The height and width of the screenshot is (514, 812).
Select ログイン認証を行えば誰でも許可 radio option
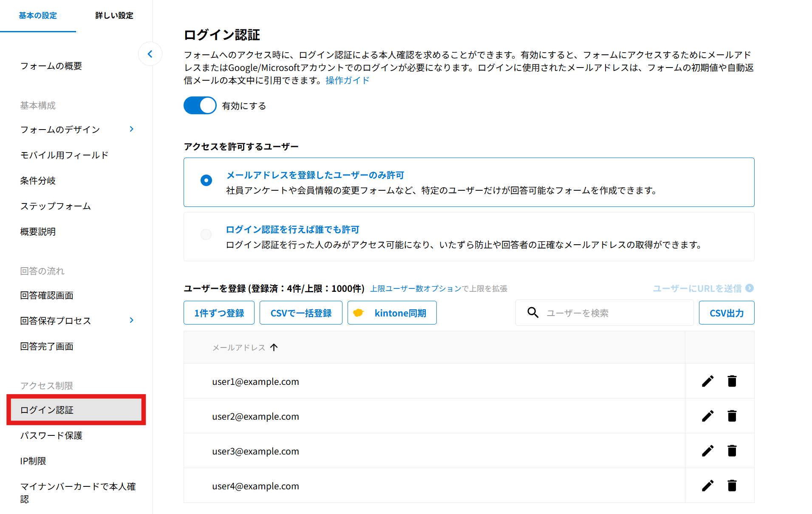pos(206,234)
